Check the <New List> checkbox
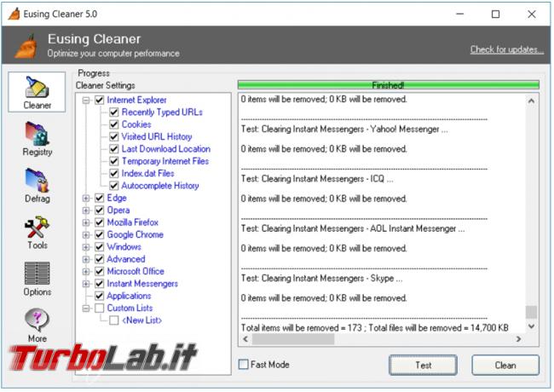This screenshot has width=554, height=392. [x=113, y=320]
